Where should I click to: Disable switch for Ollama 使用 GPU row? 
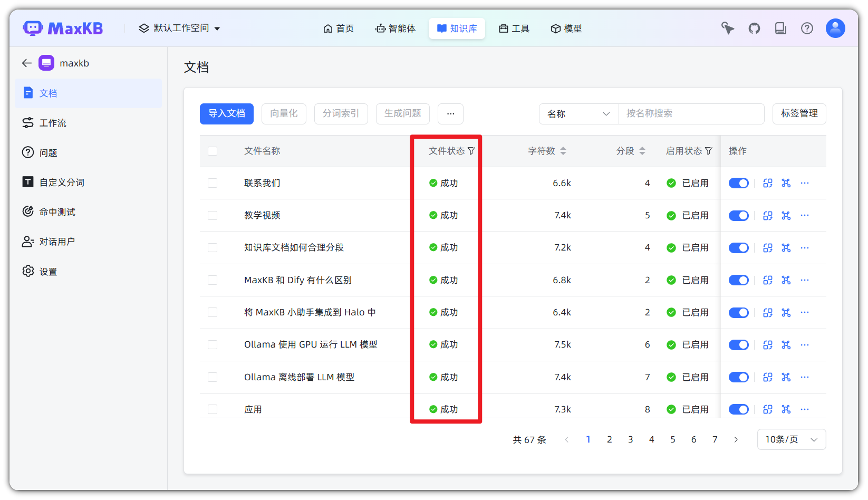click(739, 345)
